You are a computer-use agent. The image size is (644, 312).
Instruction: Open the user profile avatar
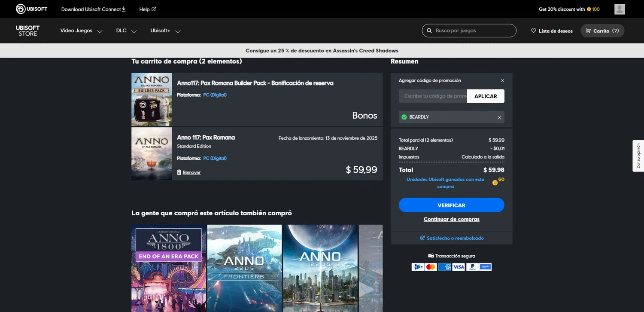pos(620,9)
